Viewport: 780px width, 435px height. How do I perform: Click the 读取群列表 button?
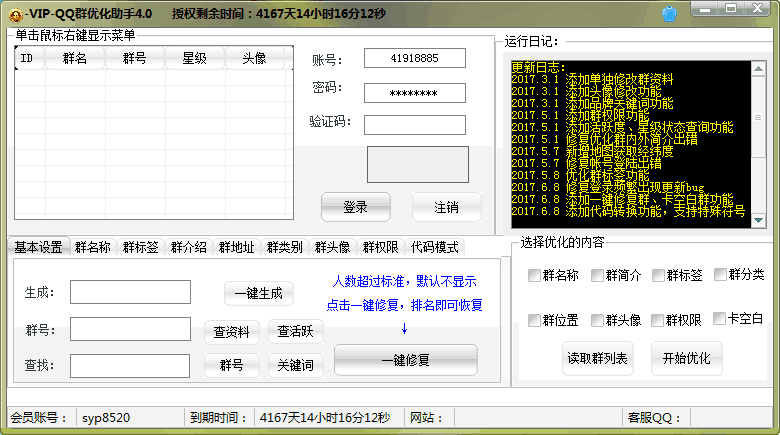pyautogui.click(x=597, y=358)
